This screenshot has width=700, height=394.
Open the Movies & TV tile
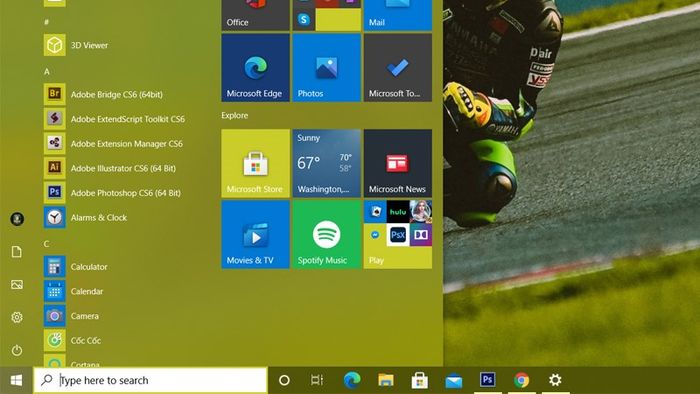point(255,234)
